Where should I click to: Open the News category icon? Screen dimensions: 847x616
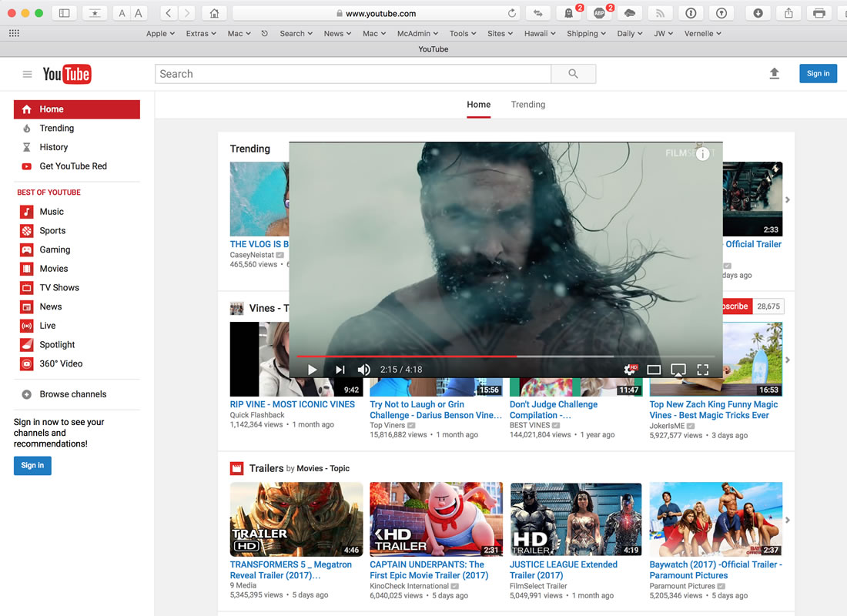(26, 307)
